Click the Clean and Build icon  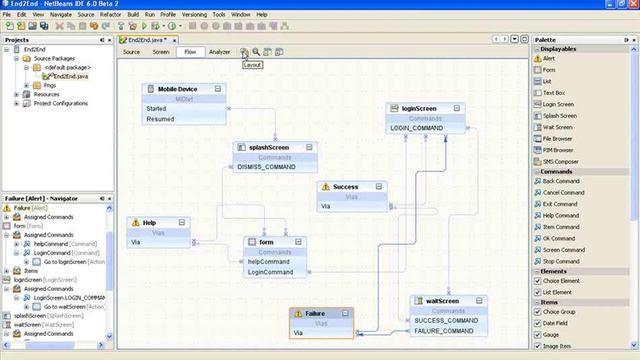pos(132,26)
